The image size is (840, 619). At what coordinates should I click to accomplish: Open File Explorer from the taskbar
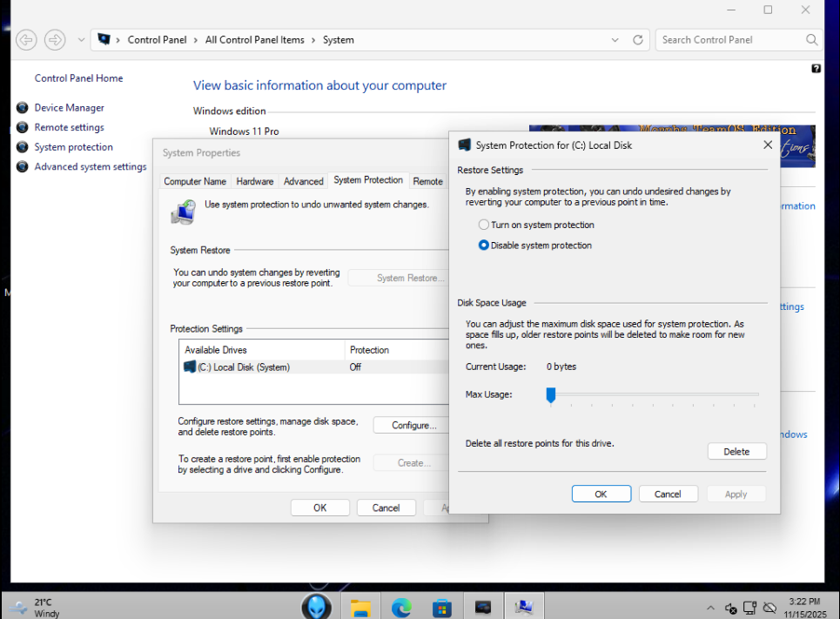coord(360,607)
